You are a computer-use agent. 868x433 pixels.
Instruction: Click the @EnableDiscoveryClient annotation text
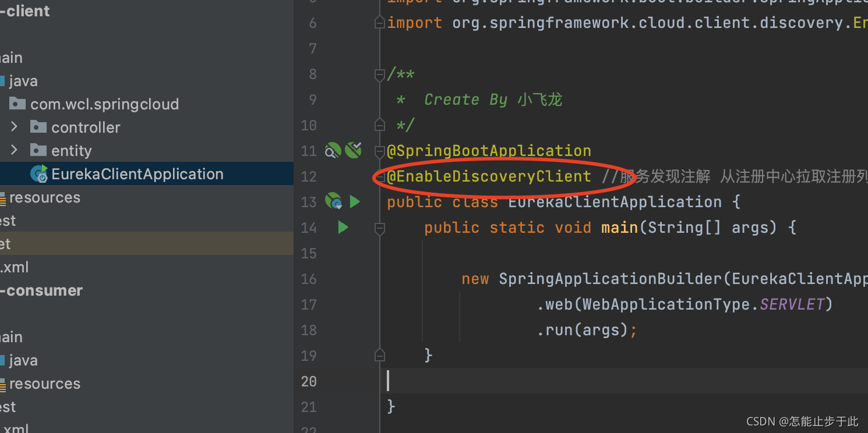[489, 176]
